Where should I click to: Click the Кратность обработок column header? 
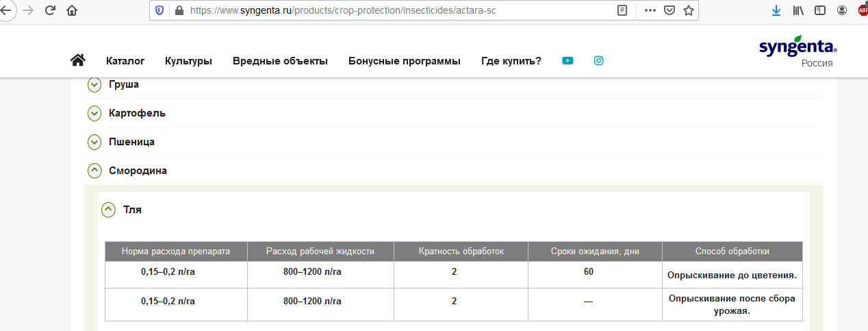pyautogui.click(x=461, y=252)
